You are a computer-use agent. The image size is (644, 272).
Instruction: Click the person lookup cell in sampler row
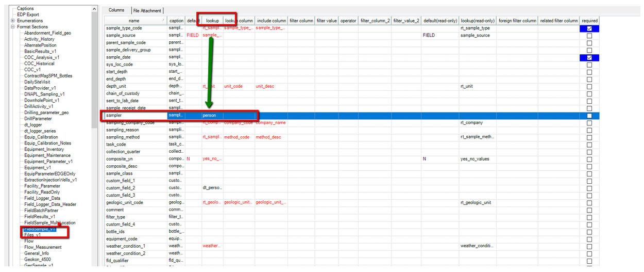click(212, 116)
